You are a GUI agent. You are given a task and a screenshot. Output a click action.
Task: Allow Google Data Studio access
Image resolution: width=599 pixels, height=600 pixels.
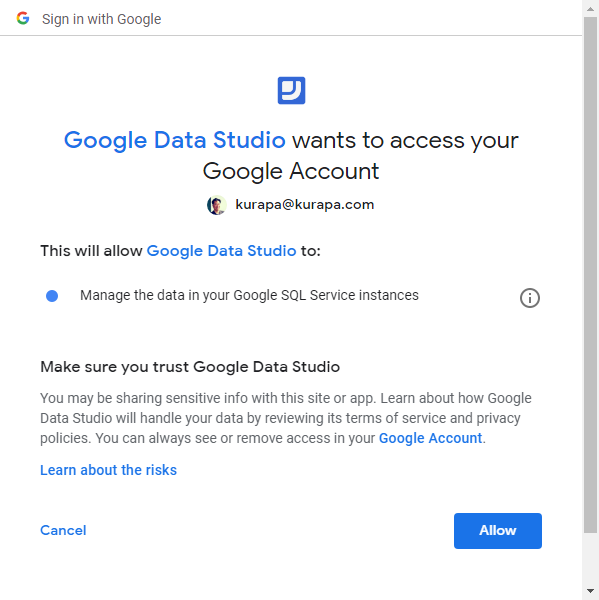pyautogui.click(x=498, y=531)
